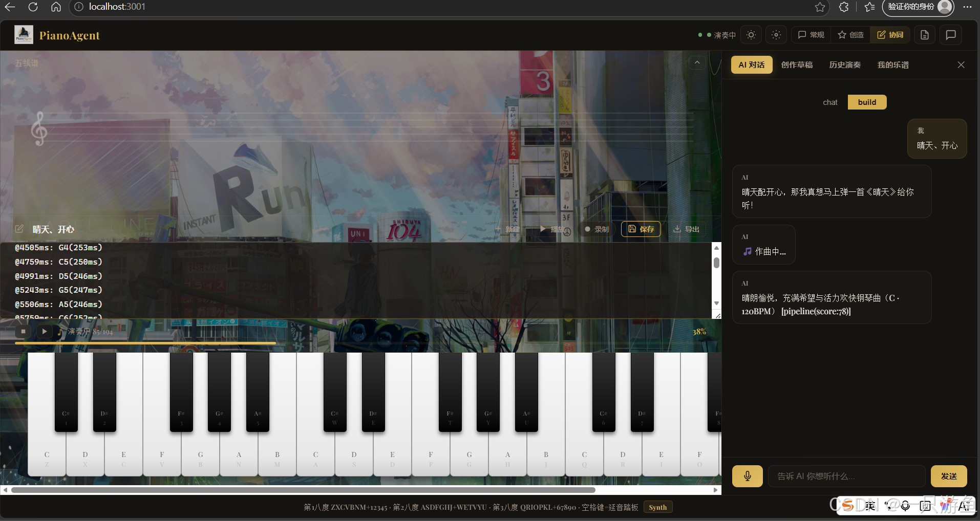980x521 pixels.
Task: Play the black C# key labeled 1
Action: click(66, 392)
